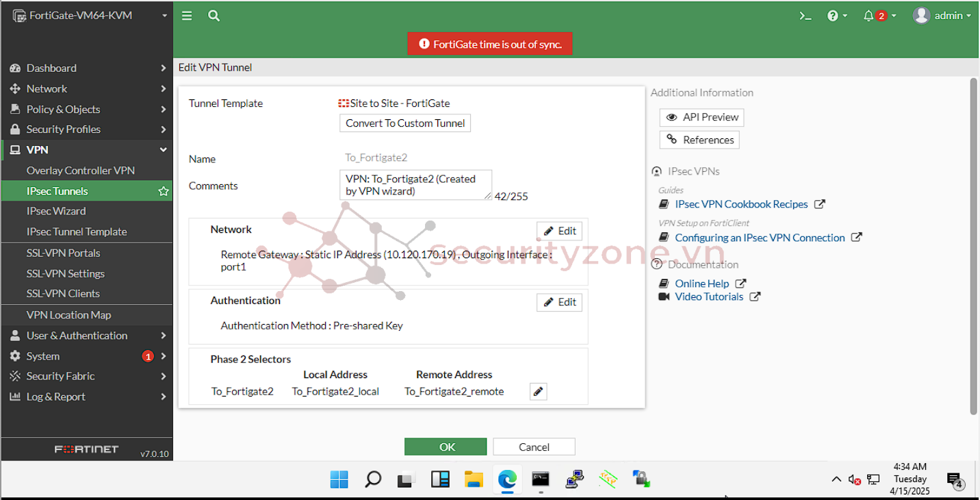Toggle the hamburger sidebar menu icon
Screen dimensions: 980x500
pos(187,16)
